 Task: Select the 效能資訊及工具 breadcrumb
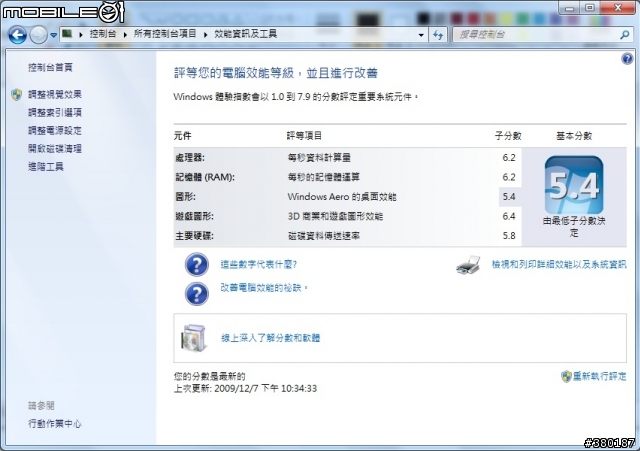[246, 34]
